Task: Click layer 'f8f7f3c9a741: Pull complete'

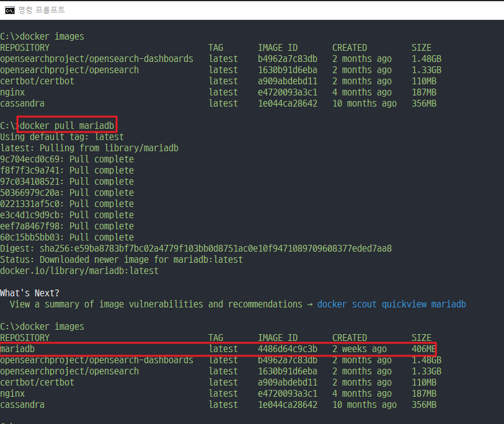Action: [67, 170]
